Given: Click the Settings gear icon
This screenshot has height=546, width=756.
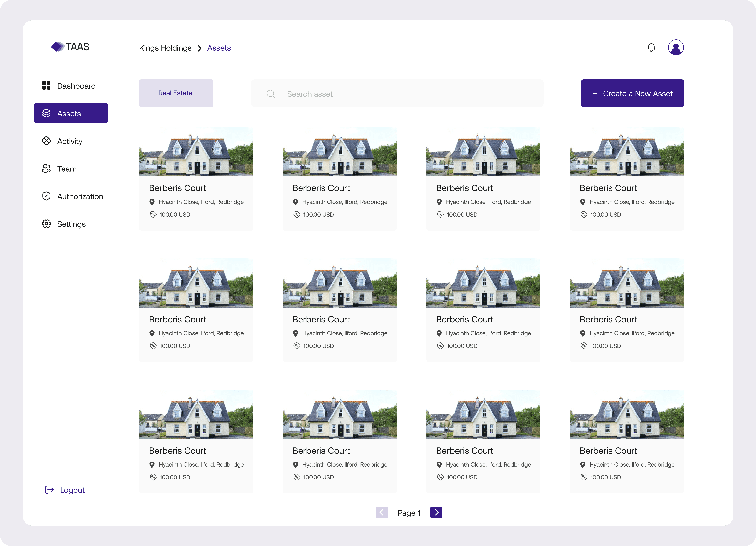Looking at the screenshot, I should (x=46, y=224).
